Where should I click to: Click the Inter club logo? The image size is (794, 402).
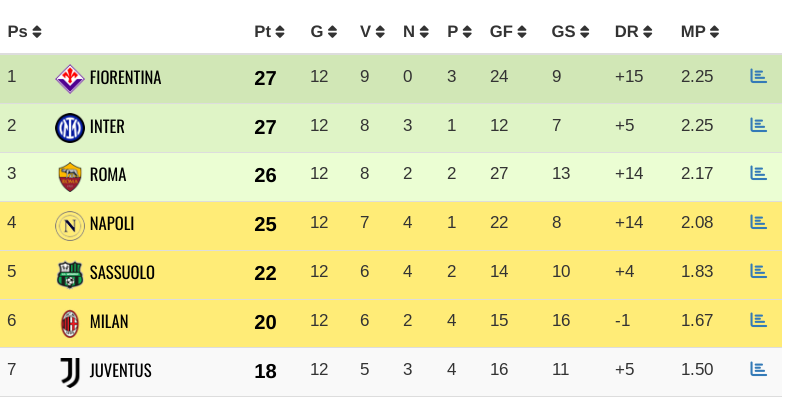(70, 128)
